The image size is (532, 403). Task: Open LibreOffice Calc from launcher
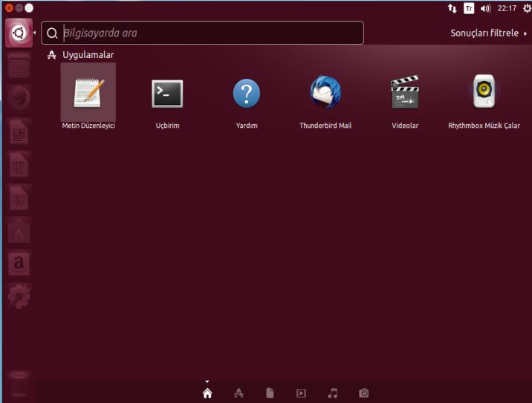click(x=19, y=164)
